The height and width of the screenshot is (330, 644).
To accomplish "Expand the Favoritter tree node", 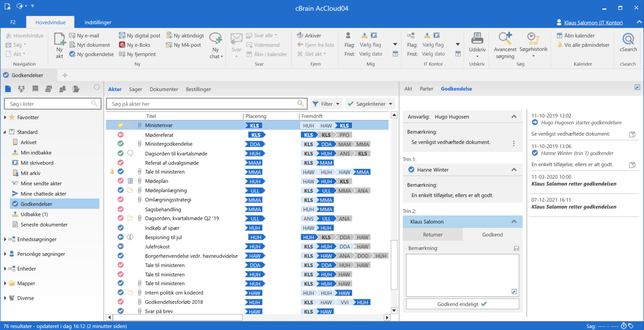I will tap(5, 117).
